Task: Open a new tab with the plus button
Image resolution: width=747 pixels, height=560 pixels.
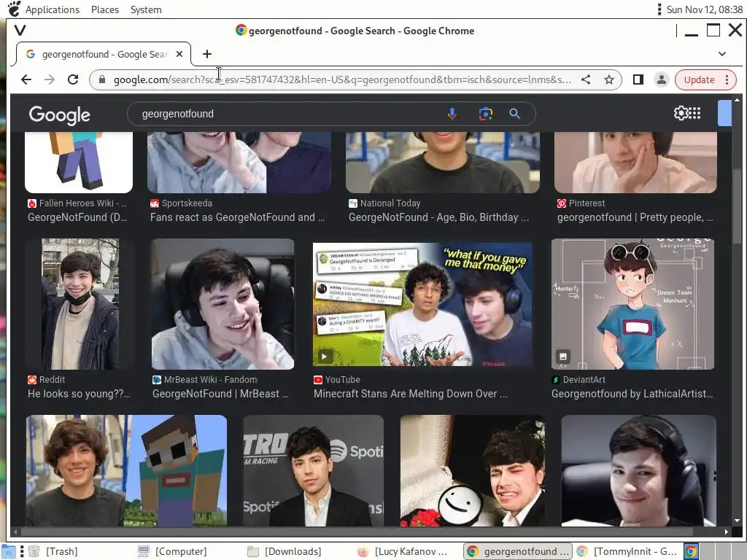Action: (x=206, y=54)
